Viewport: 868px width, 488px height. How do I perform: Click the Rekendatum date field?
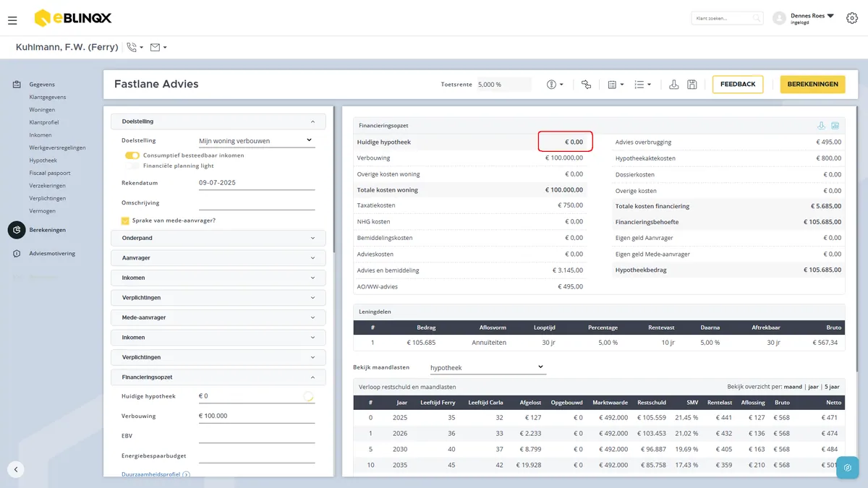[x=257, y=183]
